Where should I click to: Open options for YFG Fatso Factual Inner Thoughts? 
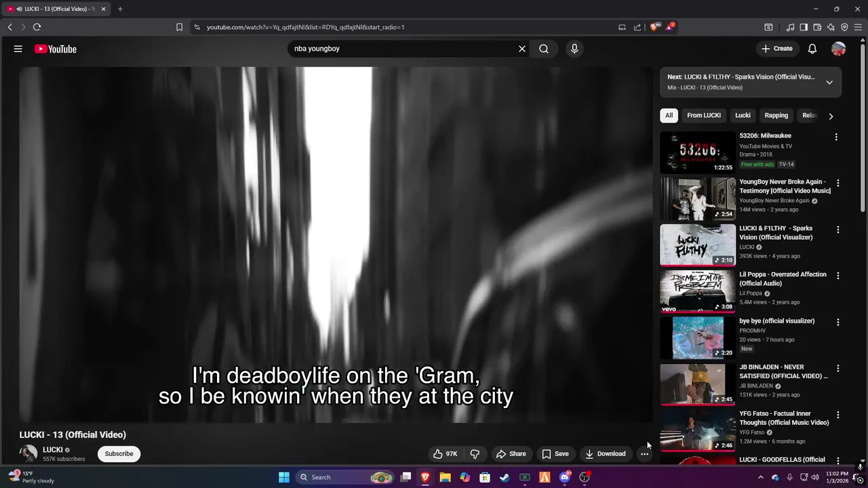coord(838,415)
